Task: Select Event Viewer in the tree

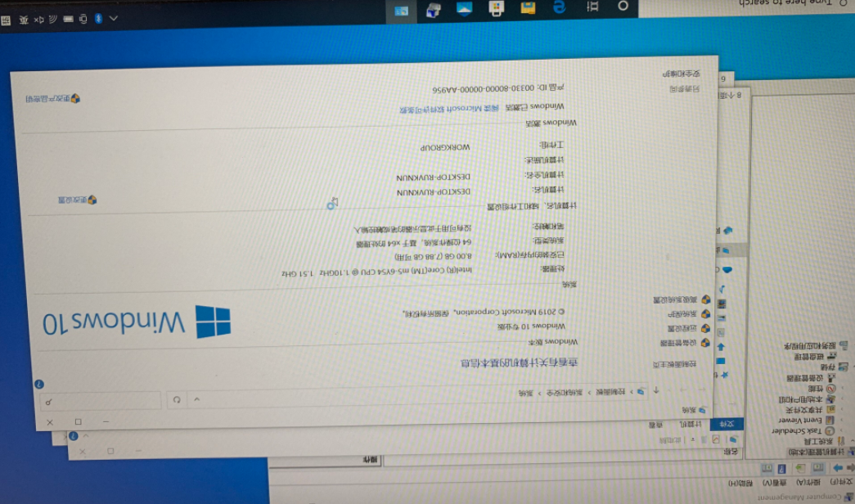Action: [x=799, y=420]
